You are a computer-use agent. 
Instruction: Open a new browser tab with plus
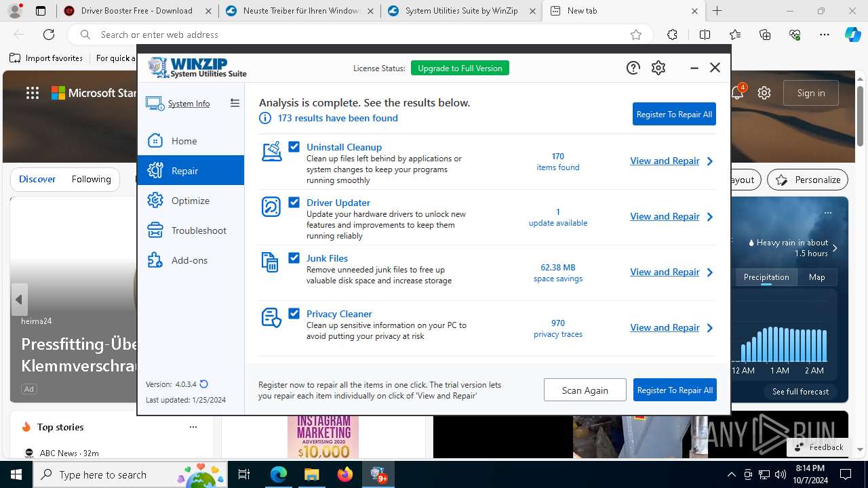[x=717, y=11]
